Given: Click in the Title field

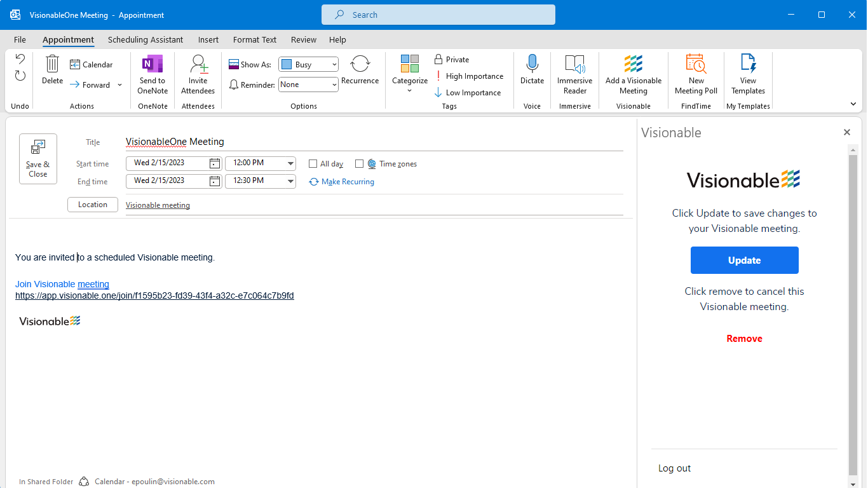Looking at the screenshot, I should 374,142.
